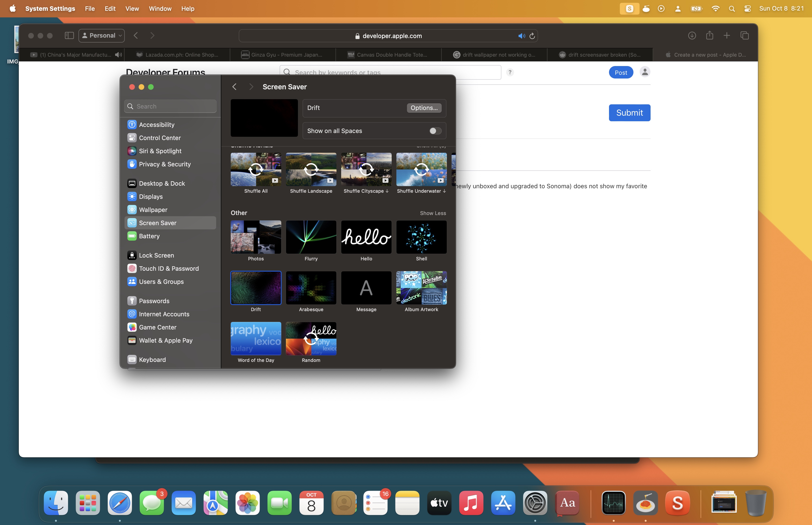Screen dimensions: 812x525
Task: Mute audio on the China's Major tab
Action: click(118, 55)
